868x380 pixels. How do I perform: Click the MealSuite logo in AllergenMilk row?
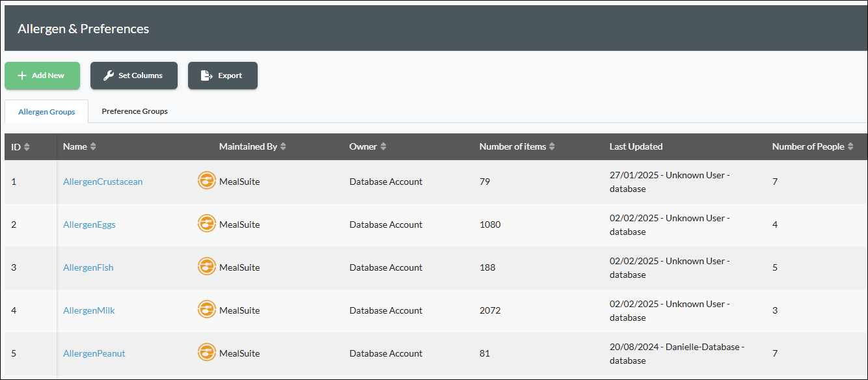pyautogui.click(x=207, y=310)
